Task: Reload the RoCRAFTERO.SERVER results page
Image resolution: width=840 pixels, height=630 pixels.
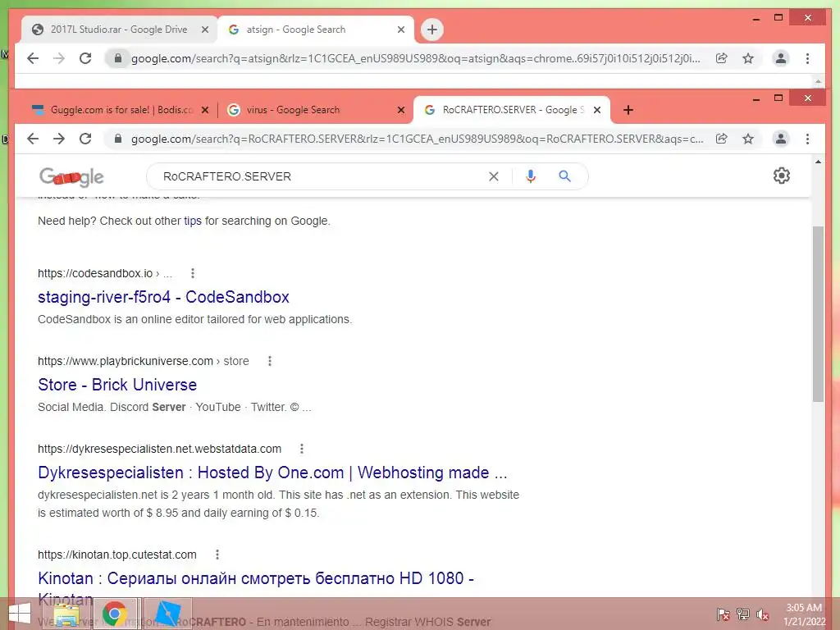Action: tap(85, 139)
